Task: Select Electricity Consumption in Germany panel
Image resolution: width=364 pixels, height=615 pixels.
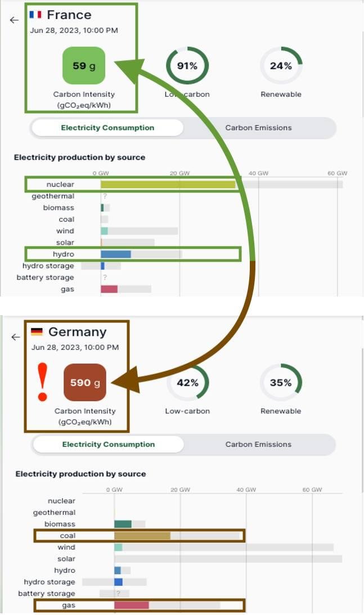Action: [108, 445]
